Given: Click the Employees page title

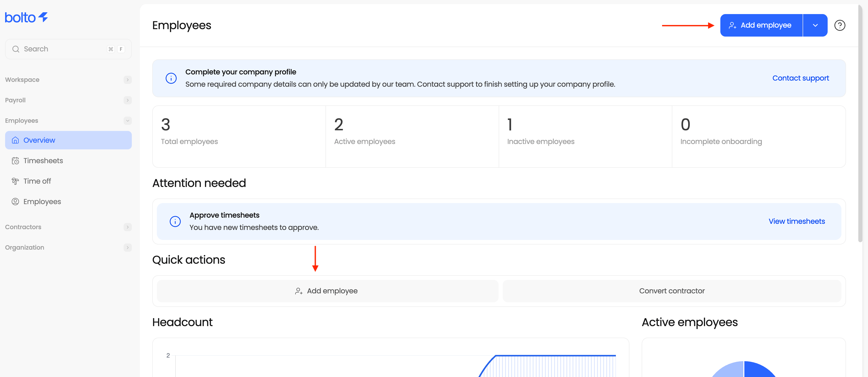Looking at the screenshot, I should 182,26.
